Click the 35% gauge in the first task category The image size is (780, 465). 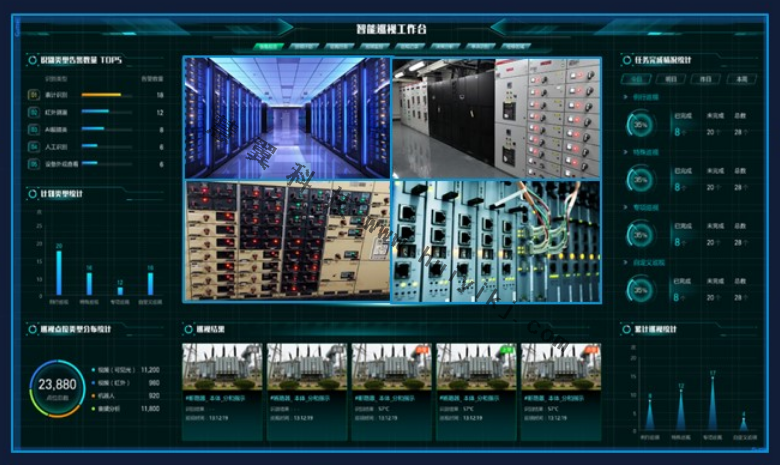pyautogui.click(x=641, y=124)
